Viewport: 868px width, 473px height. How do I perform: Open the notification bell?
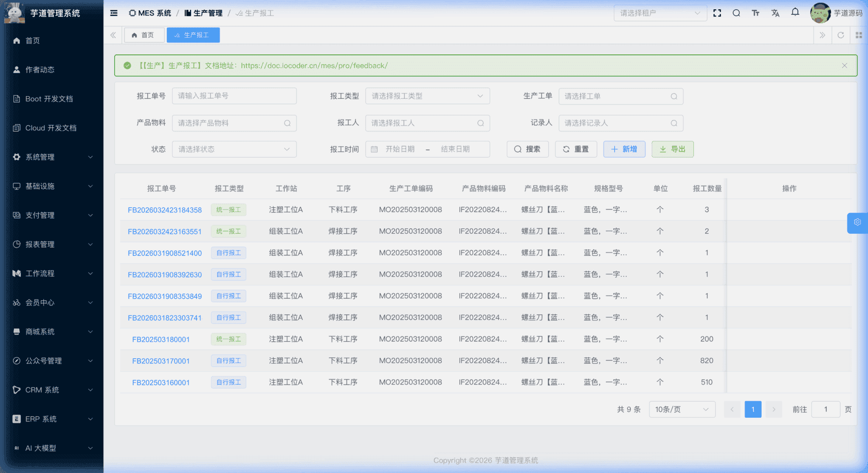pos(795,12)
